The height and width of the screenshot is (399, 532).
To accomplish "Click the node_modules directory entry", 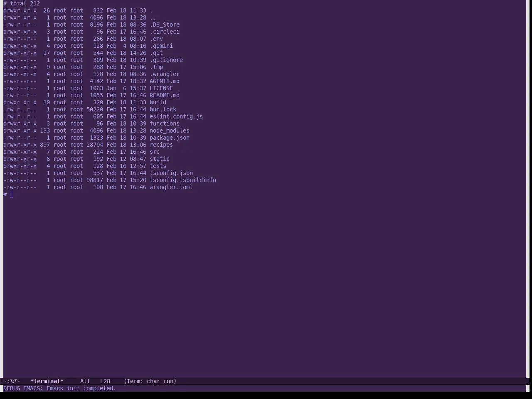I will click(170, 131).
